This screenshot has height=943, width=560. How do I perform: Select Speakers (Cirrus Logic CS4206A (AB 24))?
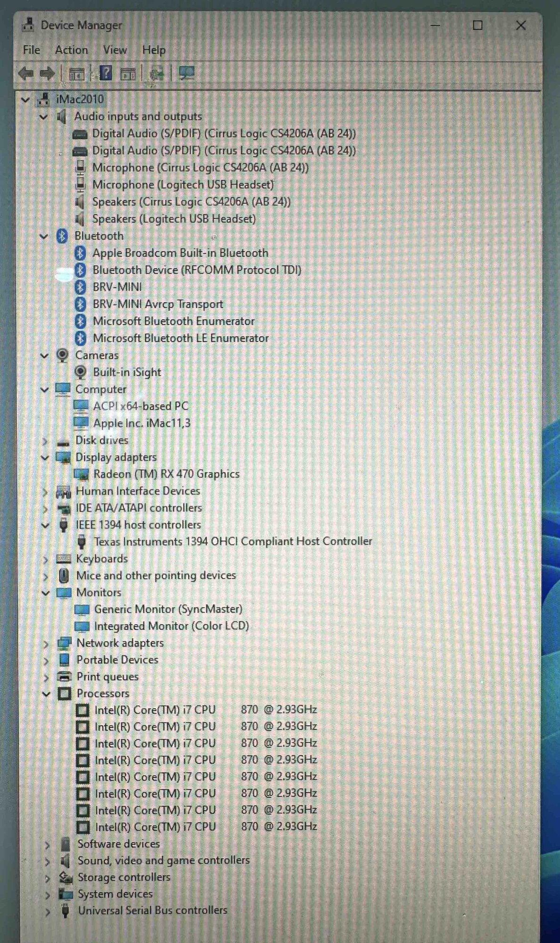click(x=191, y=201)
